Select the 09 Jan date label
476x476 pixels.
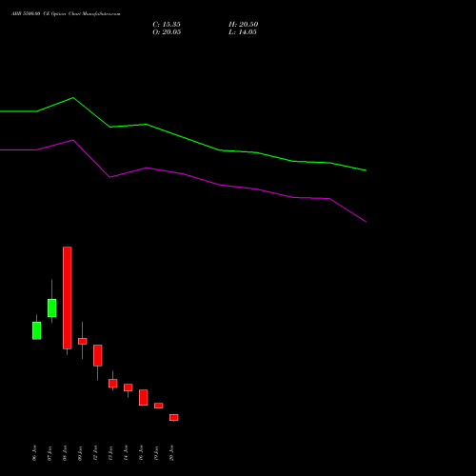80,453
